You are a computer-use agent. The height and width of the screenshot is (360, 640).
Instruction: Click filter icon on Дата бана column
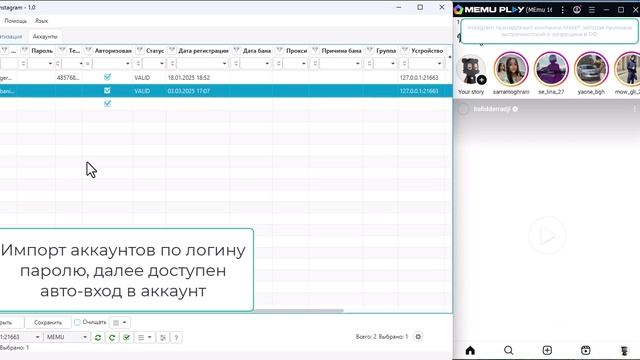tap(236, 51)
